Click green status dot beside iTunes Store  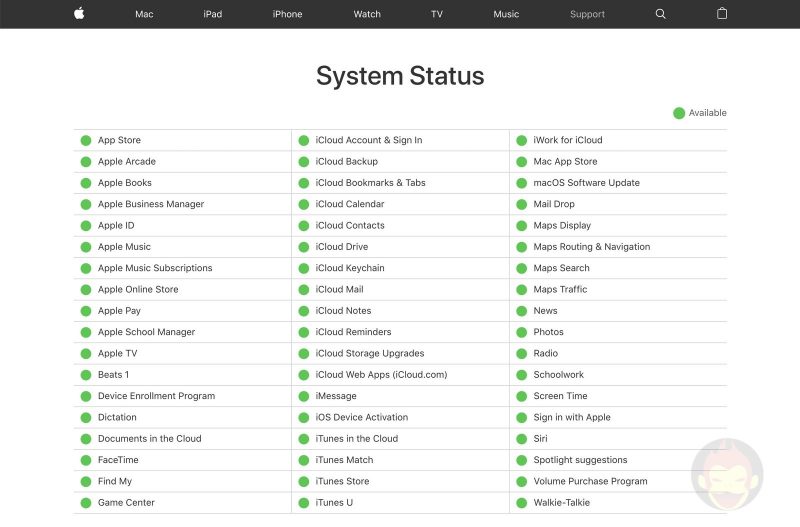pyautogui.click(x=304, y=482)
